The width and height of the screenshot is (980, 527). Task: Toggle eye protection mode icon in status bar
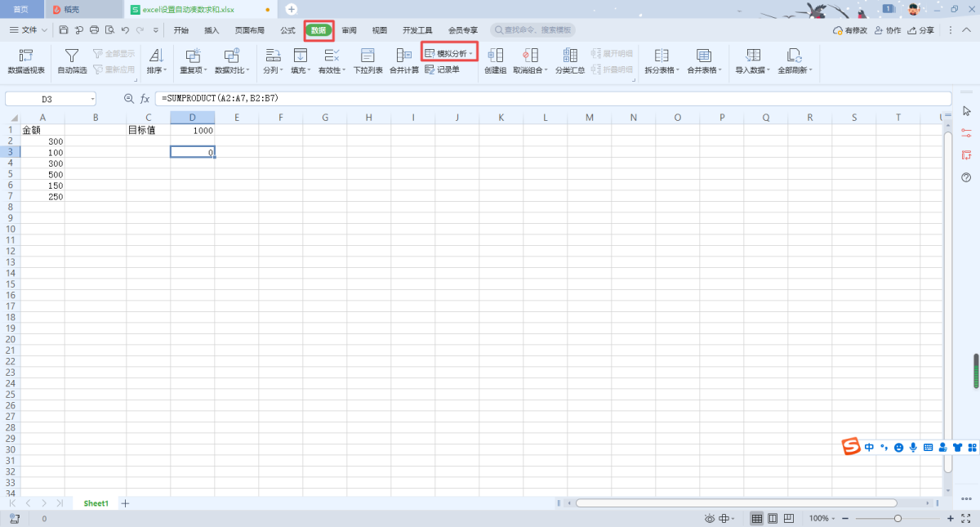click(x=711, y=519)
